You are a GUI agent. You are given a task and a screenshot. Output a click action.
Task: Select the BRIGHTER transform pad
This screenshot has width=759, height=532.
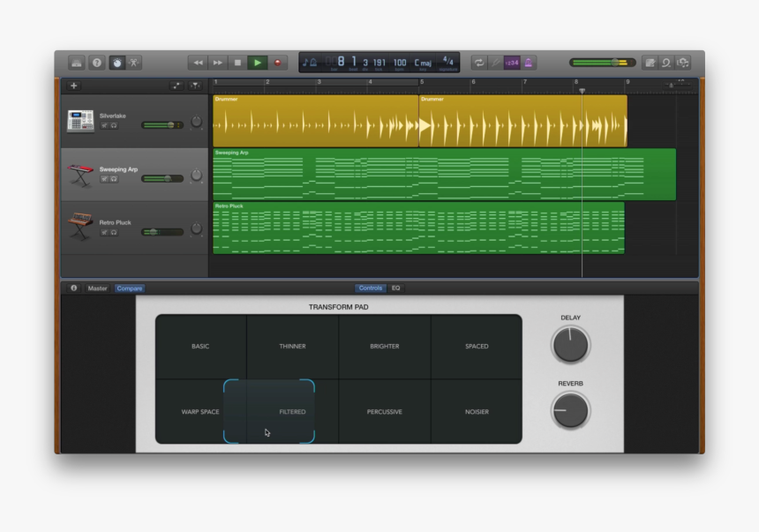pos(385,347)
